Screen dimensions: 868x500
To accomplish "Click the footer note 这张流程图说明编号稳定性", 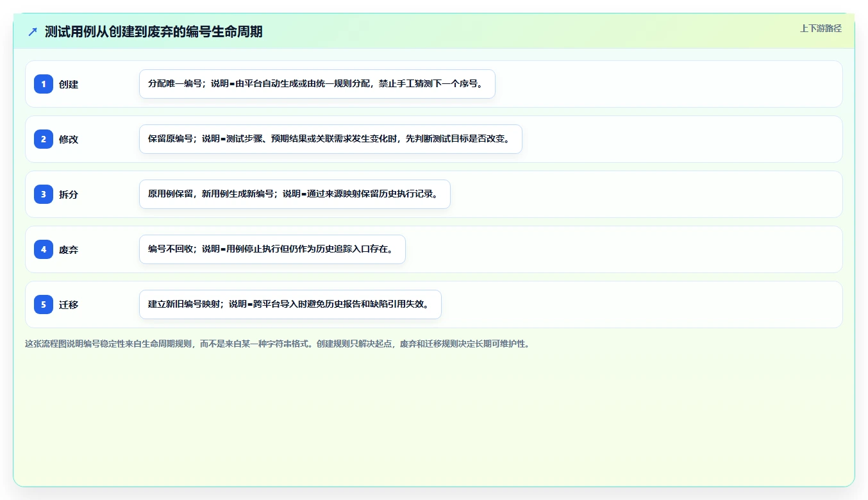I will (278, 344).
